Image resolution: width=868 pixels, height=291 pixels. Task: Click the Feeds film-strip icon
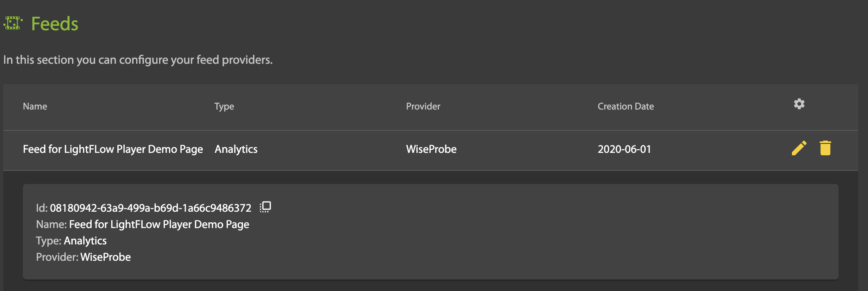pyautogui.click(x=13, y=23)
